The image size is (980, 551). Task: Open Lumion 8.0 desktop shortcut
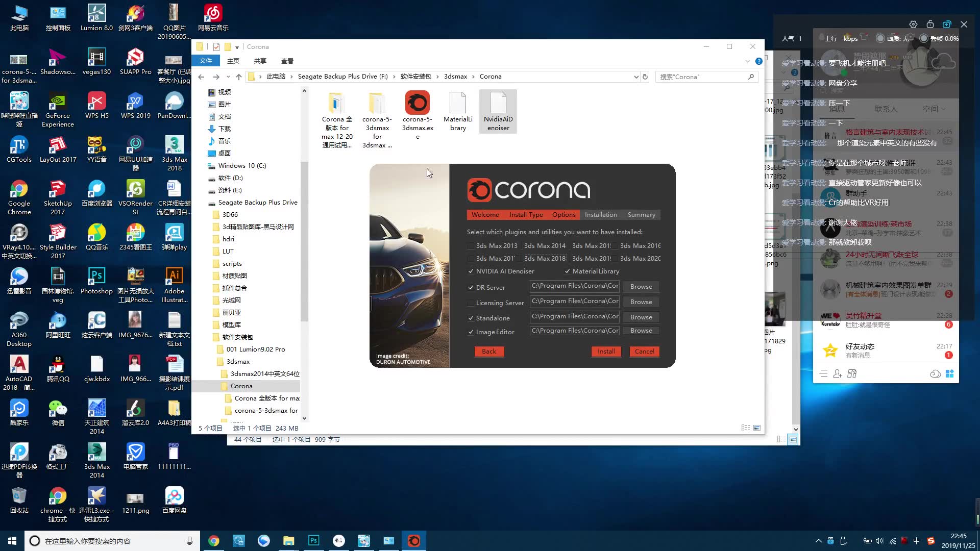click(96, 18)
